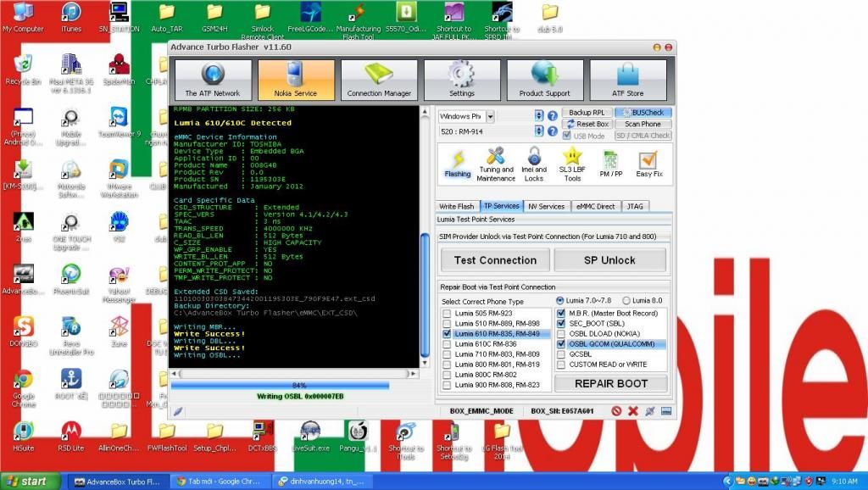Open Connection Manager in the flasher toolbar
868x490 pixels.
pyautogui.click(x=379, y=80)
